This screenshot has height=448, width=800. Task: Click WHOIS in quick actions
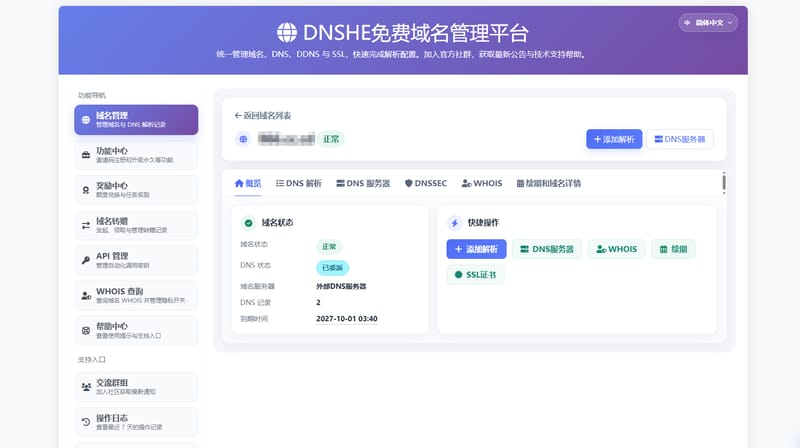(616, 249)
